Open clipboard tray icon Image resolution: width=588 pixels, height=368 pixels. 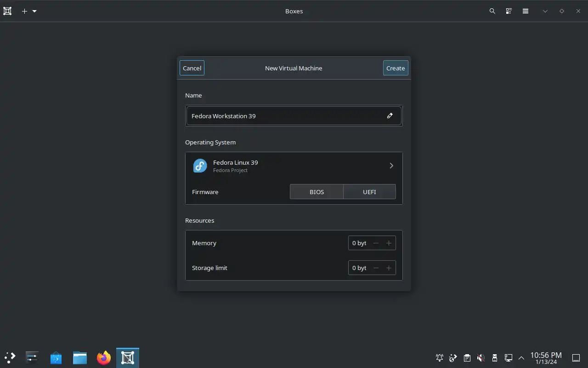pyautogui.click(x=467, y=357)
